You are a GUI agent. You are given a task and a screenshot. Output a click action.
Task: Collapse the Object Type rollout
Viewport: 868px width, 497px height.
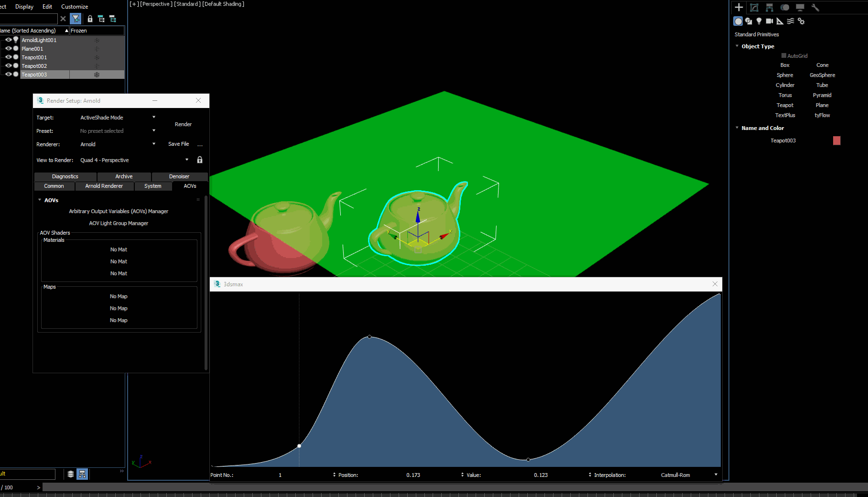pos(758,46)
